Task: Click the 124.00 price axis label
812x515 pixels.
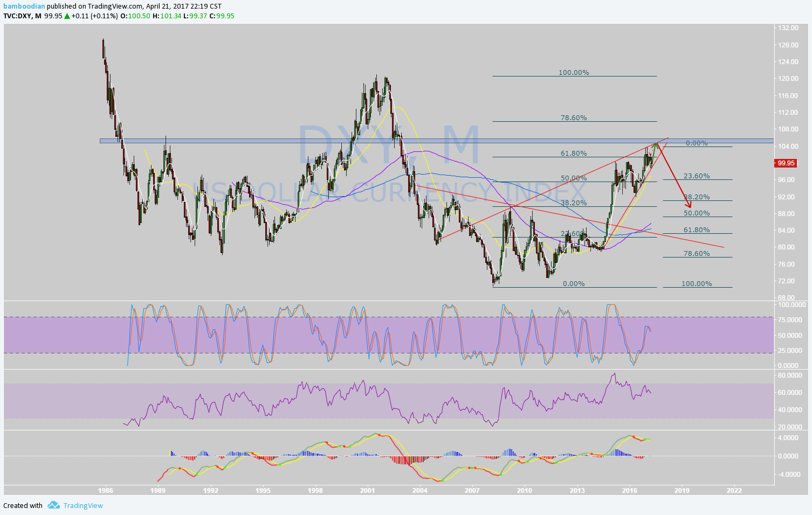Action: click(788, 62)
